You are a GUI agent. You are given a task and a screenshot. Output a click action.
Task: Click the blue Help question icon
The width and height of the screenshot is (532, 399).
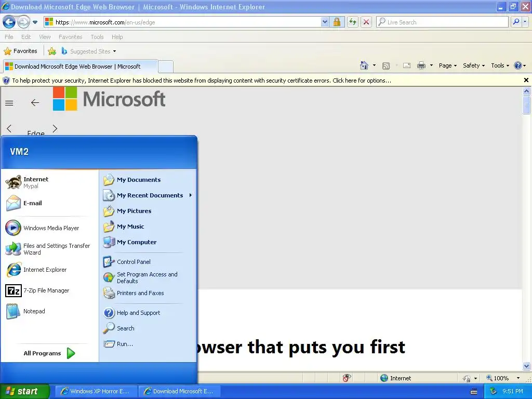pyautogui.click(x=518, y=66)
